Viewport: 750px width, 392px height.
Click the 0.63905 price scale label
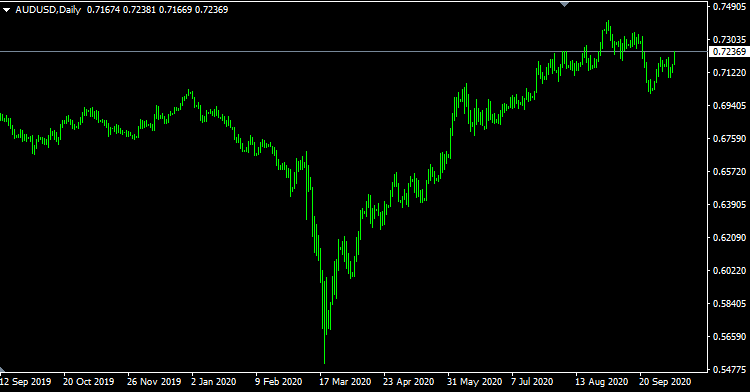tap(729, 205)
